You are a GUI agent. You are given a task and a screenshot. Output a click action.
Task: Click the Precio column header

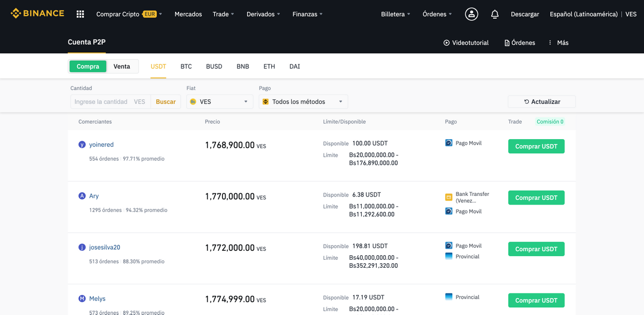(x=212, y=122)
